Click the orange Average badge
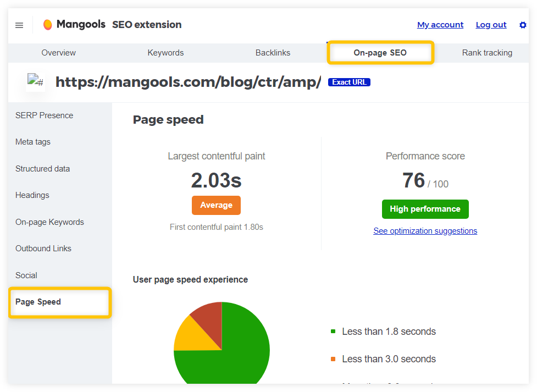 pos(216,205)
